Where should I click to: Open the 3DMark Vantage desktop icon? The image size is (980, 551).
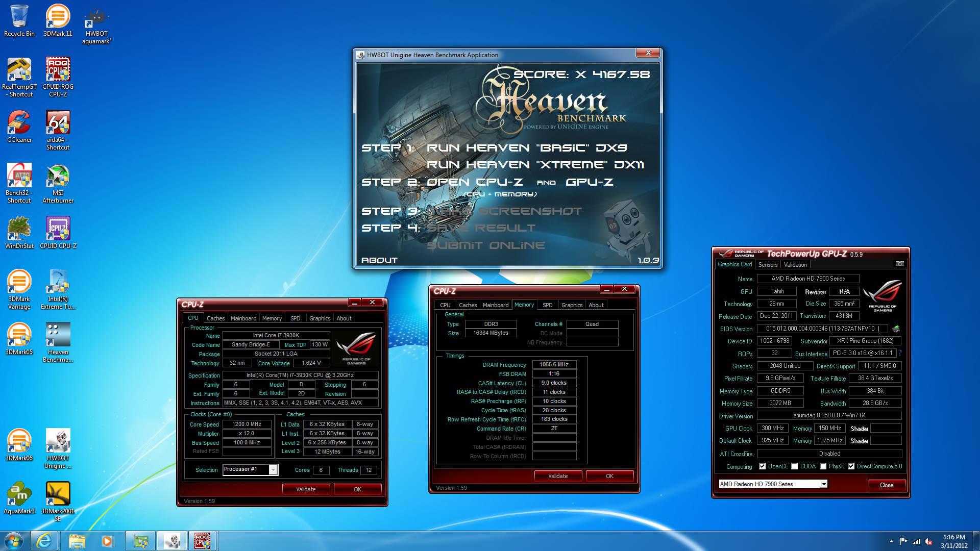coord(19,289)
